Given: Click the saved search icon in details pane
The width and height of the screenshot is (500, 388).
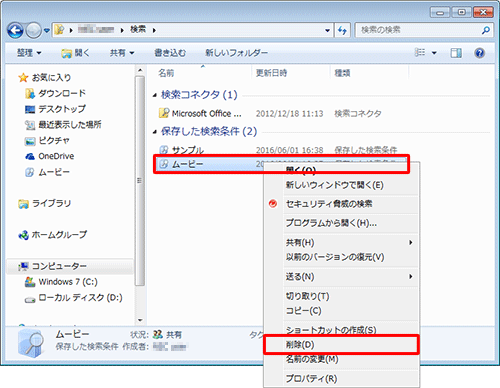Looking at the screenshot, I should (x=31, y=343).
